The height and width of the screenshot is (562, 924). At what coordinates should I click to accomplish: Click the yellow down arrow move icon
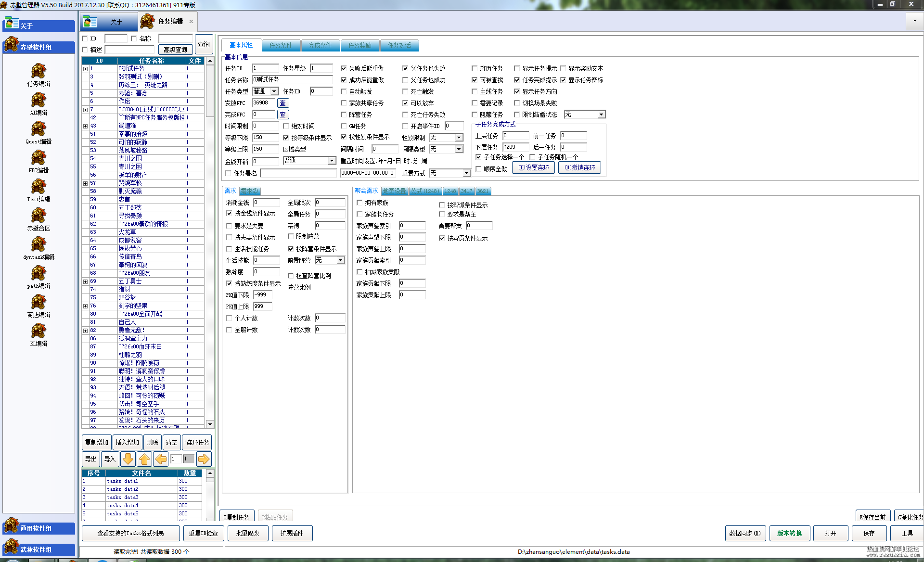[128, 459]
